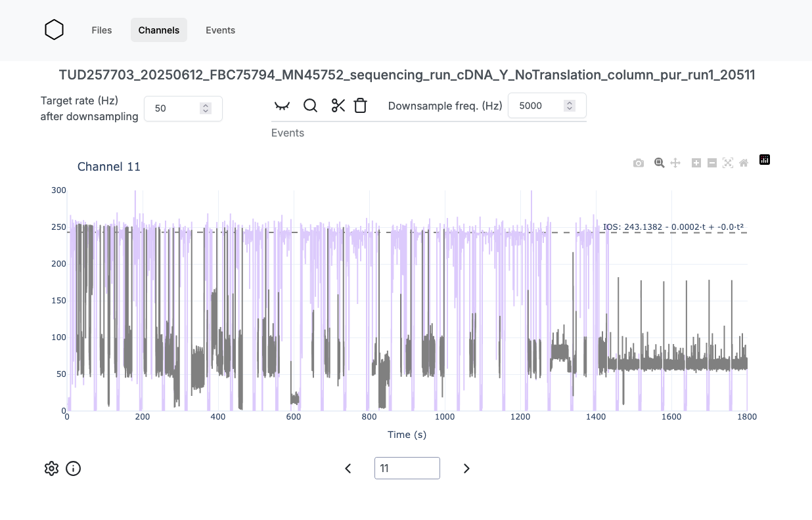Zoom out on the Channel 11 plot
The height and width of the screenshot is (520, 812).
(x=711, y=162)
